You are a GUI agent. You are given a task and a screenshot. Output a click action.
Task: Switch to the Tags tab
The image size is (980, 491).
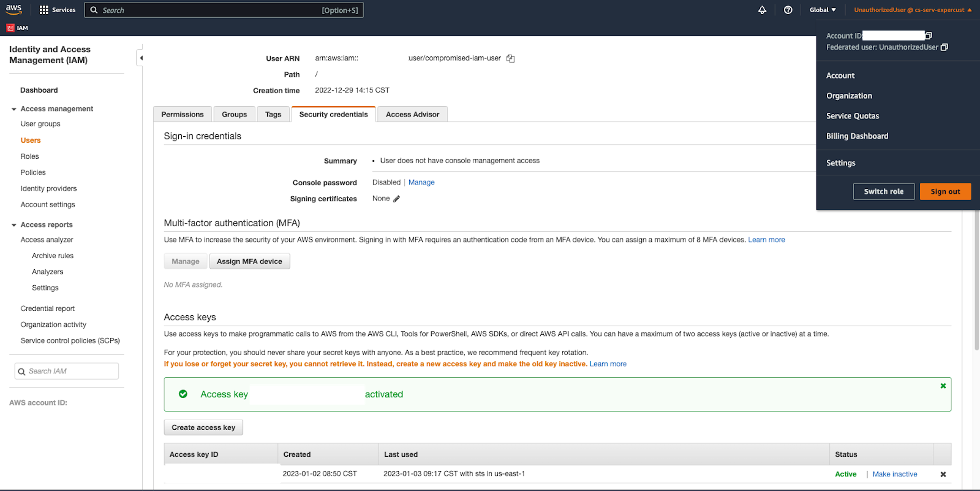click(x=273, y=114)
